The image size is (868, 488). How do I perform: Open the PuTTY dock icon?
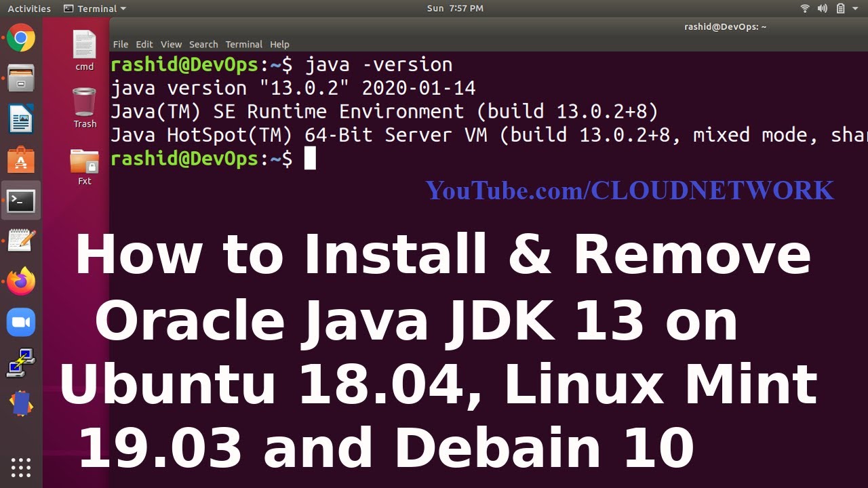pyautogui.click(x=21, y=363)
